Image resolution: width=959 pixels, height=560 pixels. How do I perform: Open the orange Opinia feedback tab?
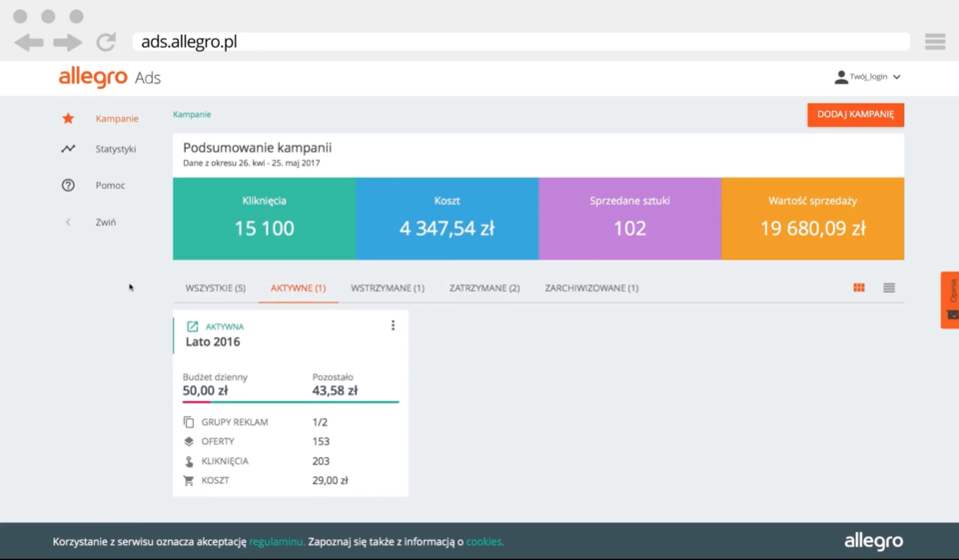click(x=950, y=299)
